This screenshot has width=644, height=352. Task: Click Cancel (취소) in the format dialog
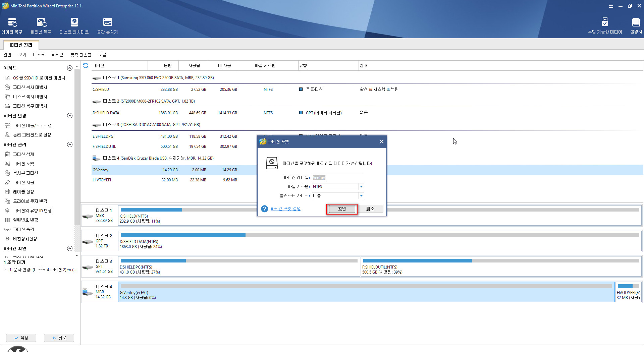click(x=370, y=209)
